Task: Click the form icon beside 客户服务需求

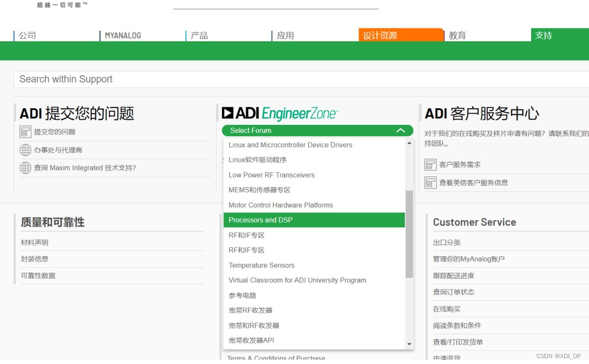Action: pyautogui.click(x=430, y=165)
